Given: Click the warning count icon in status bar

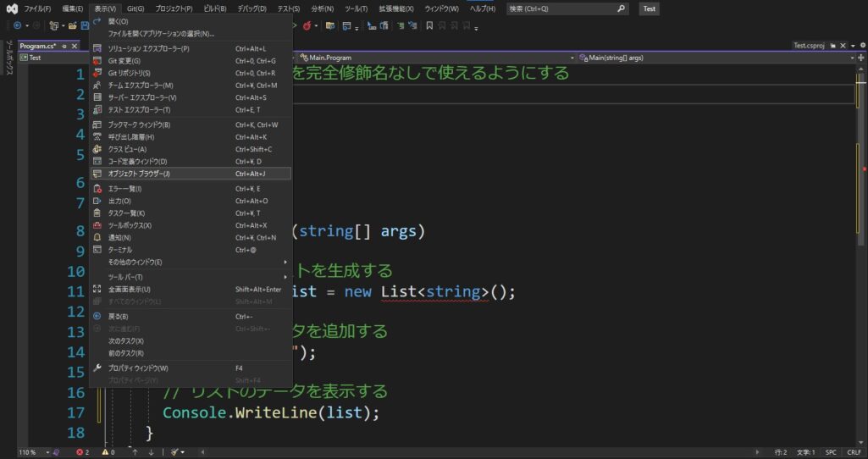Looking at the screenshot, I should (x=105, y=452).
